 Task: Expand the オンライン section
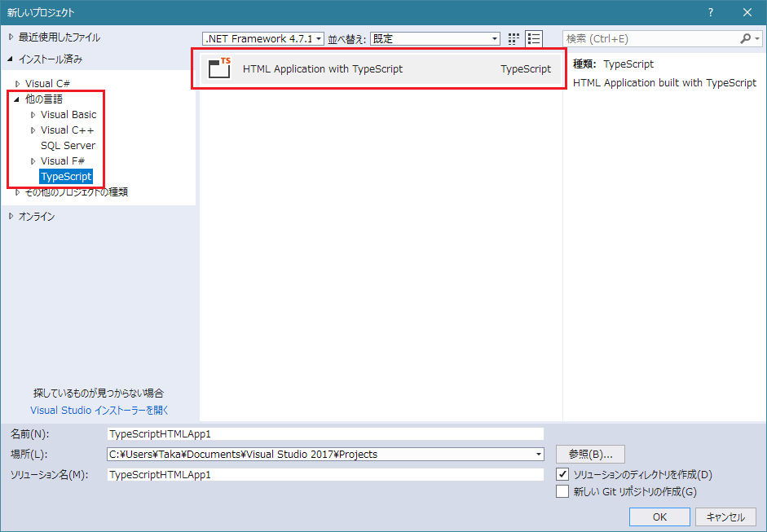(11, 216)
